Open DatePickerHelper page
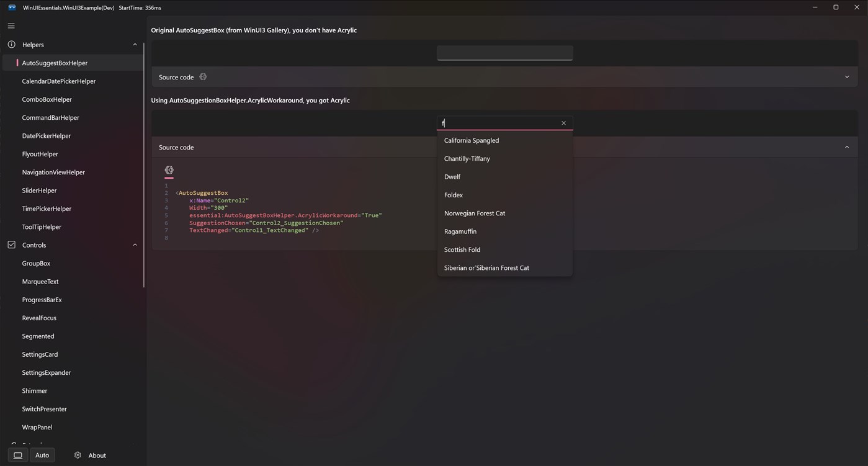This screenshot has width=868, height=466. [x=73, y=136]
